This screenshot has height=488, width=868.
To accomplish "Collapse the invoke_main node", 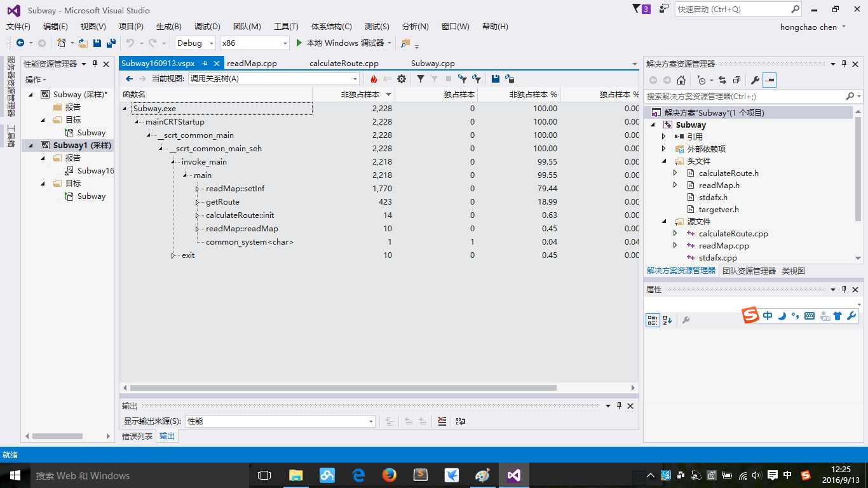I will click(x=173, y=162).
